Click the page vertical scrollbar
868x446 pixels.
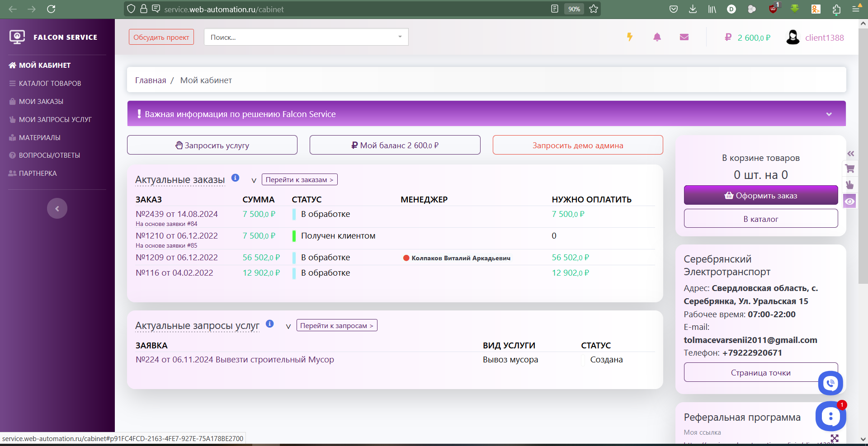pos(863,154)
